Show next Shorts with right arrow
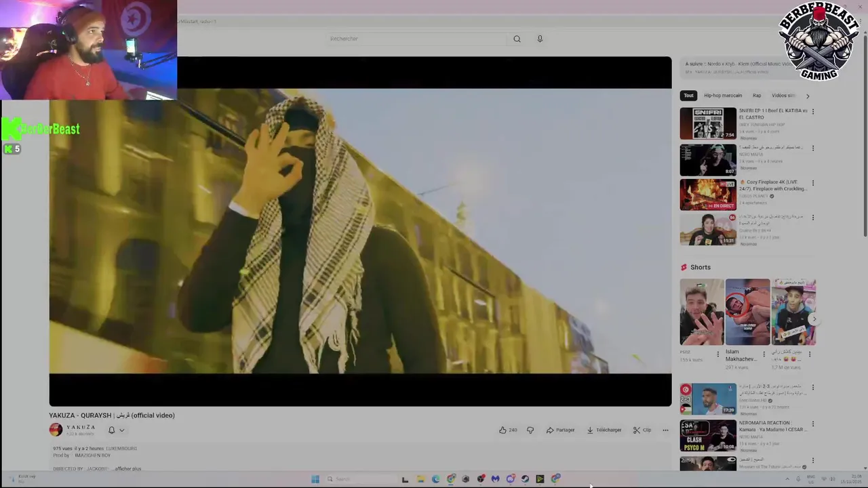Screen dimensions: 868x488 pos(814,319)
